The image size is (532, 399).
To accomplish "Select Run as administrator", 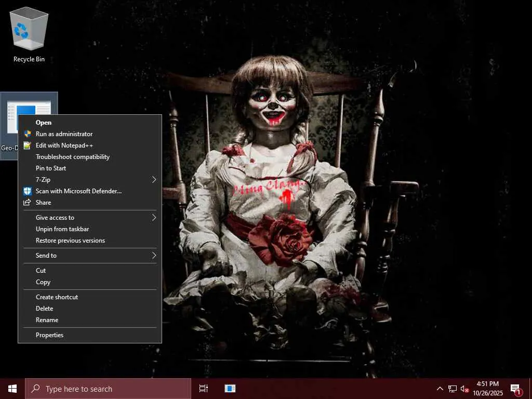I will click(x=90, y=134).
